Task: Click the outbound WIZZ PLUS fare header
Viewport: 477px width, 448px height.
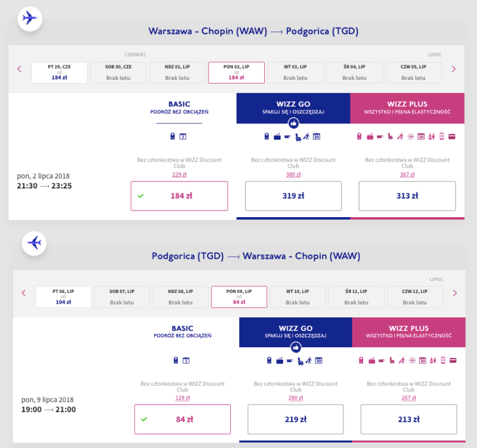Action: (x=407, y=108)
